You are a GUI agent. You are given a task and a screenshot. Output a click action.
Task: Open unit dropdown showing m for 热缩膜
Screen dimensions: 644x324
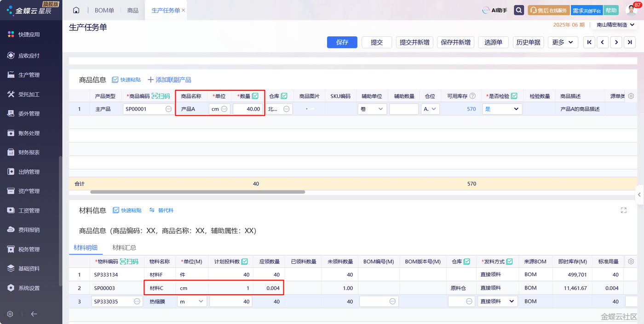click(x=192, y=301)
